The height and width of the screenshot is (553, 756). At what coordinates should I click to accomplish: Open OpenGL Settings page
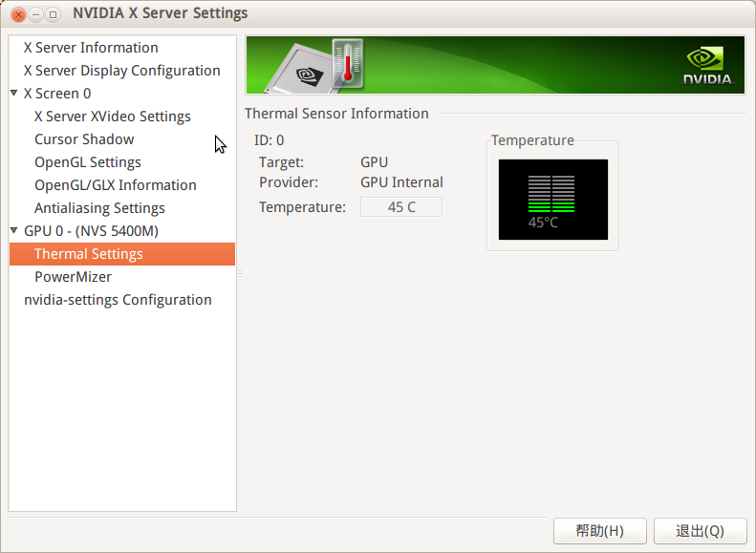pos(87,162)
